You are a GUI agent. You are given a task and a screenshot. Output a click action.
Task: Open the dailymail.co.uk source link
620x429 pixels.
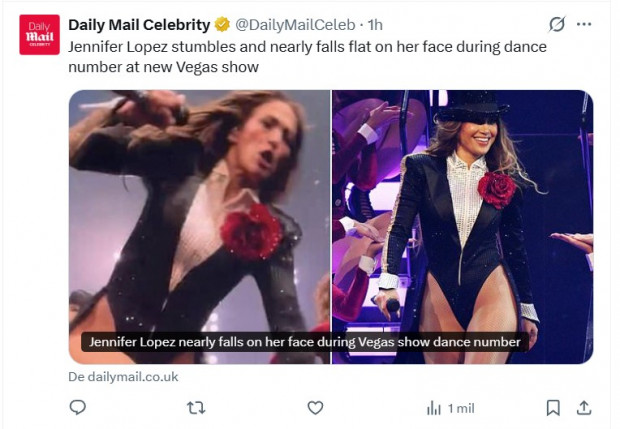point(123,377)
